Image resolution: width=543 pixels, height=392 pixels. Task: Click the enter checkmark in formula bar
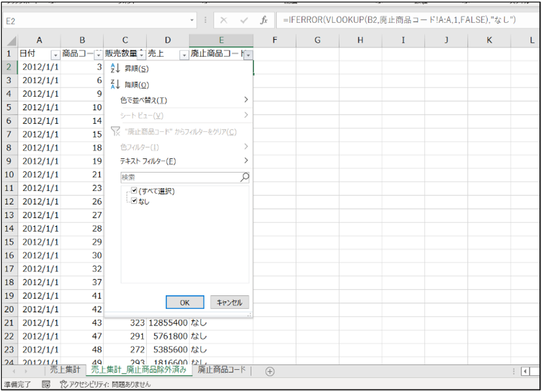click(245, 20)
